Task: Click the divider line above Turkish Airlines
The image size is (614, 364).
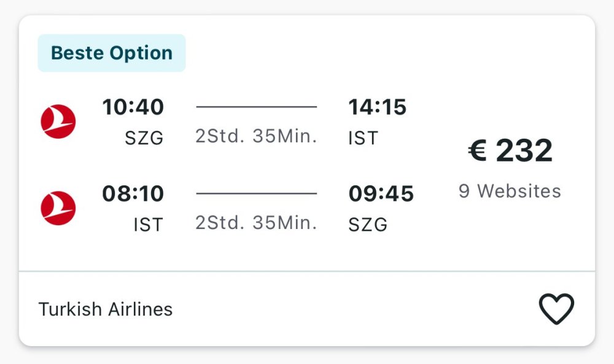Action: coord(307,271)
